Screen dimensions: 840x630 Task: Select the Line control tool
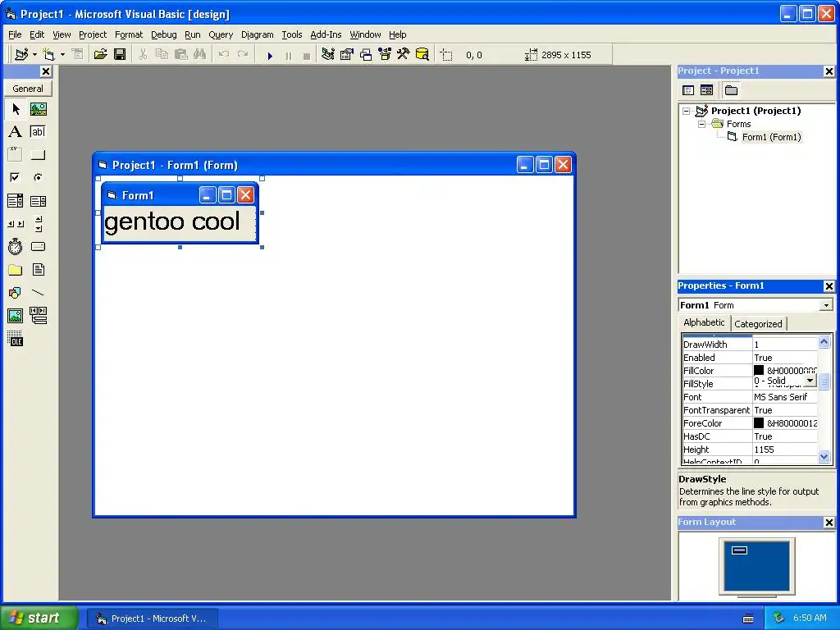[x=38, y=293]
